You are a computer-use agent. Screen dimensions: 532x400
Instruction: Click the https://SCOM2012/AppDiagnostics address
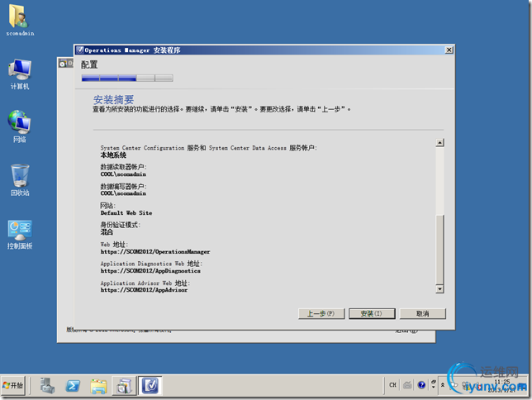point(150,271)
